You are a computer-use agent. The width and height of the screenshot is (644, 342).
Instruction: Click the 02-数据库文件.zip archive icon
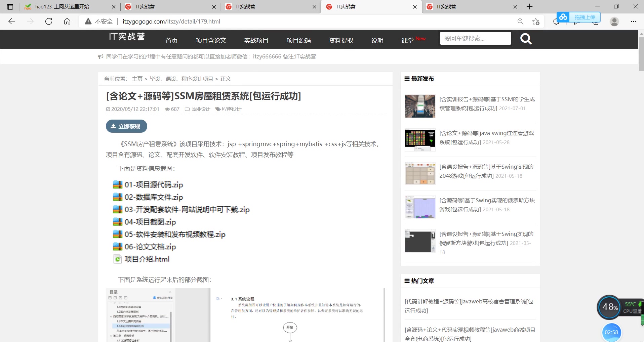pyautogui.click(x=117, y=197)
